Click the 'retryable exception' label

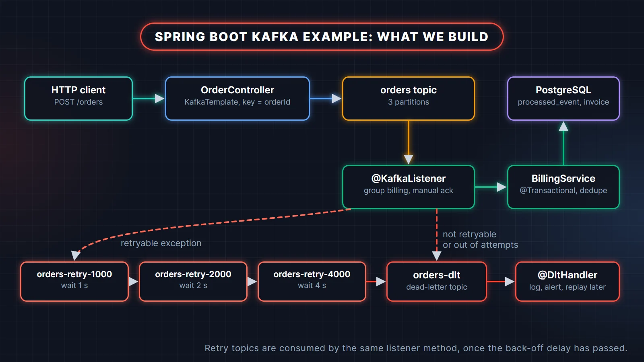coord(161,243)
